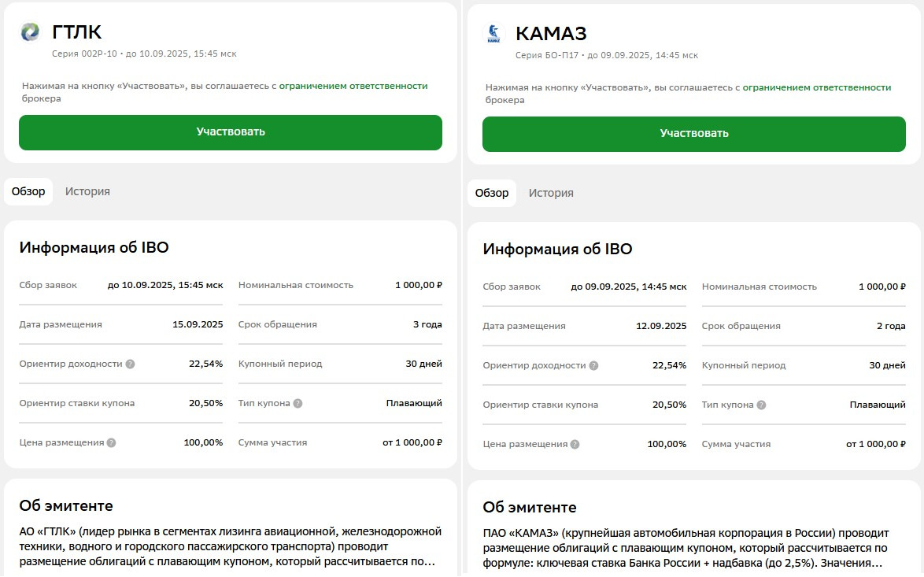Open Цена размещения tooltip in ГТЛК panel
Viewport: 924px width, 577px height.
click(111, 443)
